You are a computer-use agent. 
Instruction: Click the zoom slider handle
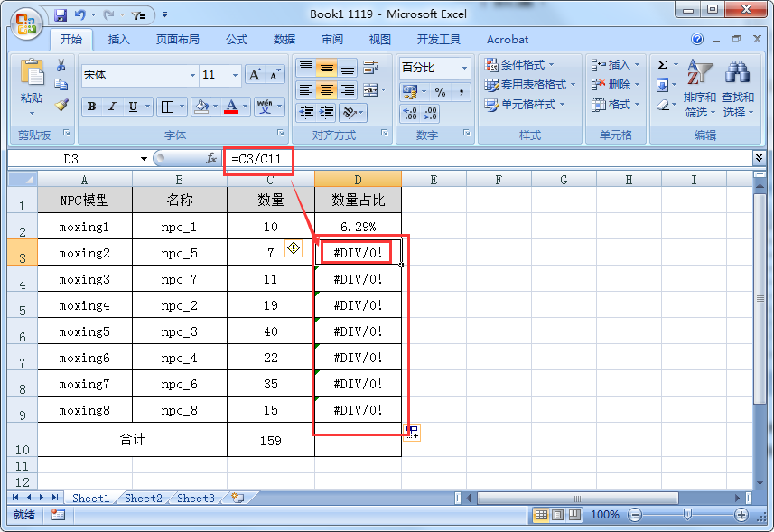point(687,515)
